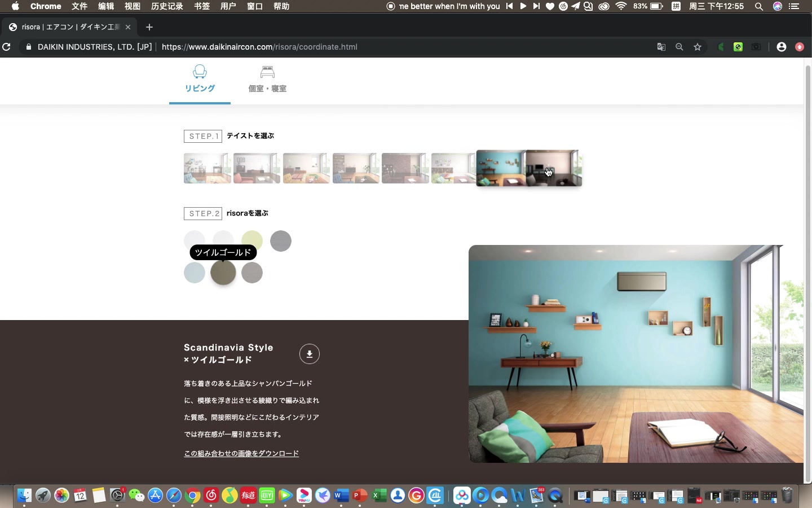This screenshot has width=812, height=508.
Task: Open Microsoft Word from the Dock
Action: pyautogui.click(x=341, y=496)
